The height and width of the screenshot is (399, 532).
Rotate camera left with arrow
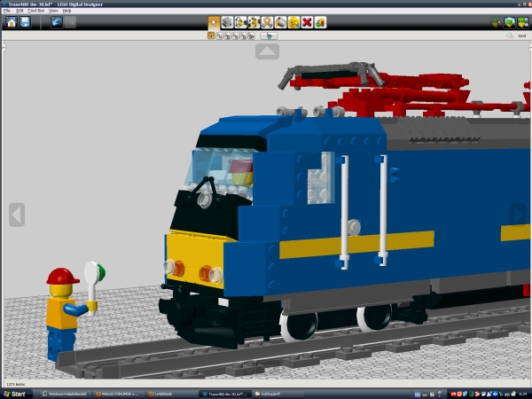17,215
